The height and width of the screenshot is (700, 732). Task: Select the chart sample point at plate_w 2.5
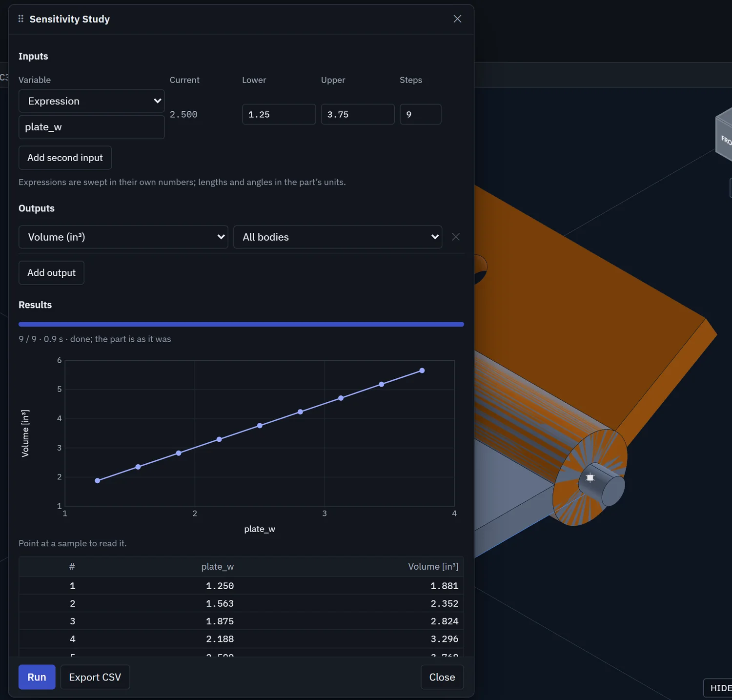click(x=260, y=426)
